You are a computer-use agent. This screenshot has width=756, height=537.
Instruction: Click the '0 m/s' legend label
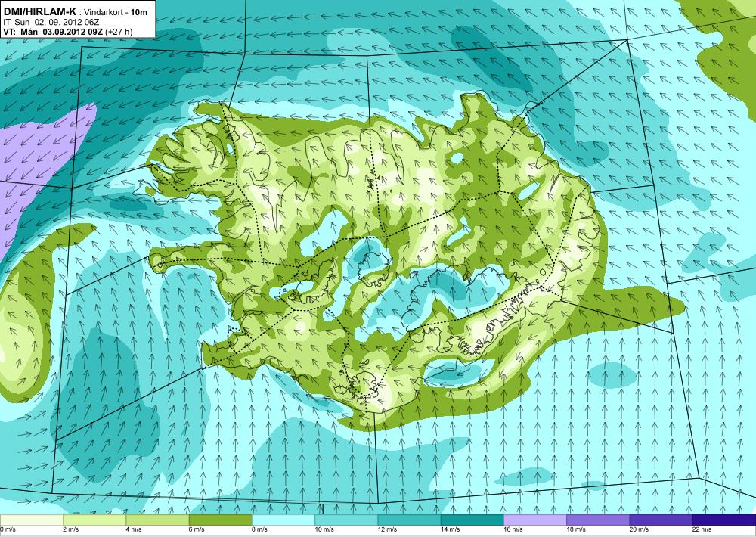8,529
